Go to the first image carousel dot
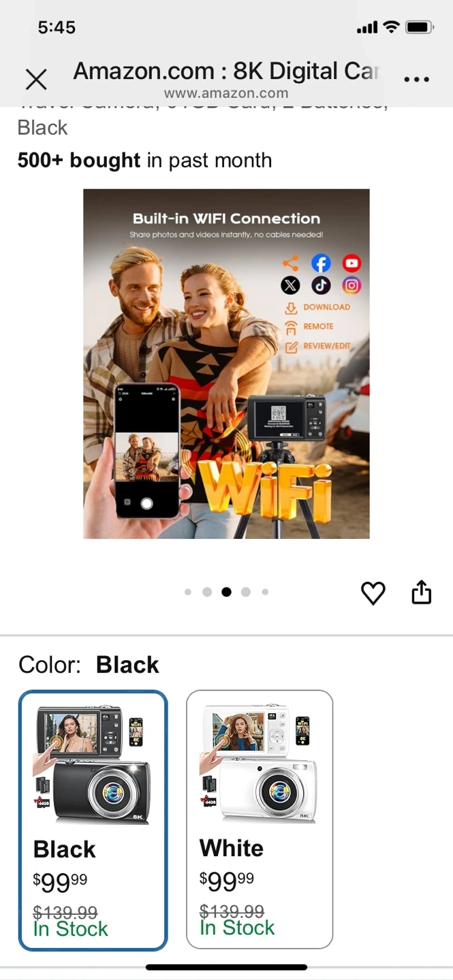Viewport: 453px width, 980px height. pos(188,592)
